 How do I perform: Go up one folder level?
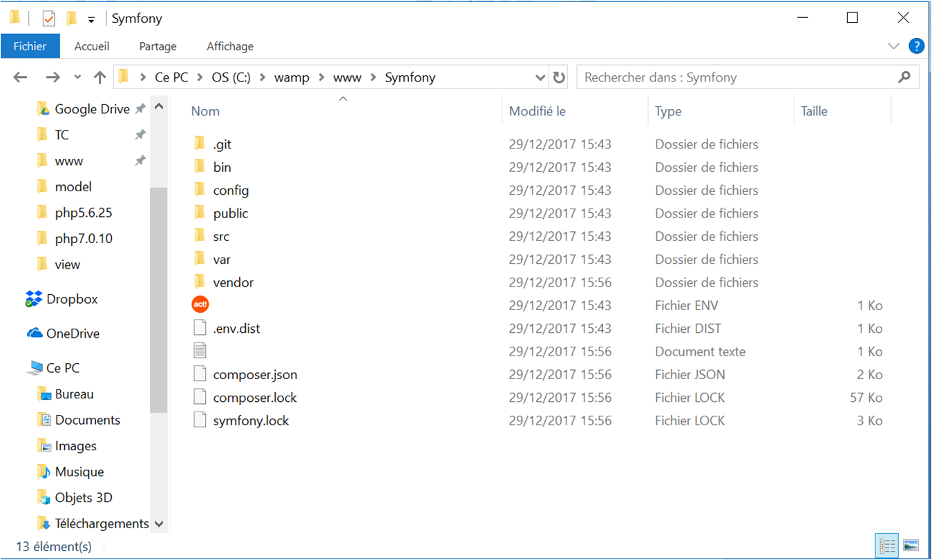click(99, 77)
